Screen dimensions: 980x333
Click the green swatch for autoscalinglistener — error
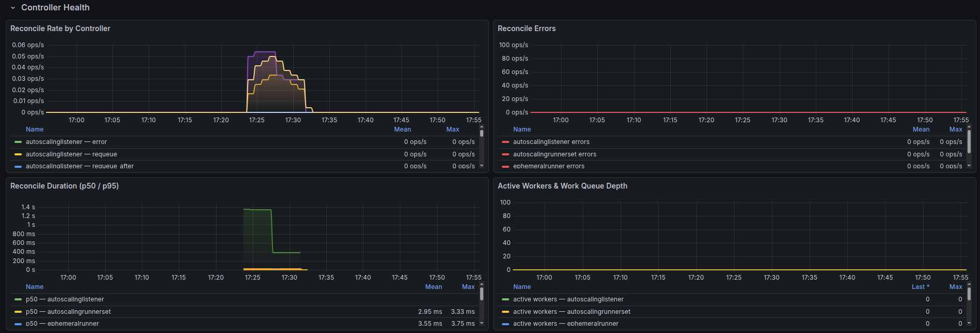(18, 142)
